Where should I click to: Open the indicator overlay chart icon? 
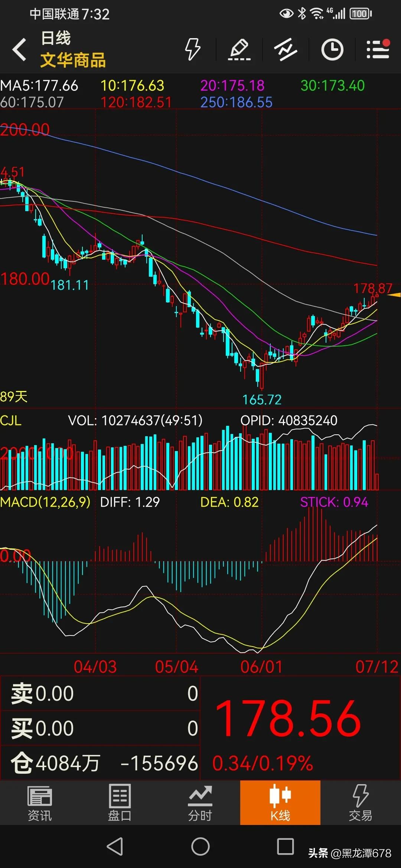coord(286,49)
